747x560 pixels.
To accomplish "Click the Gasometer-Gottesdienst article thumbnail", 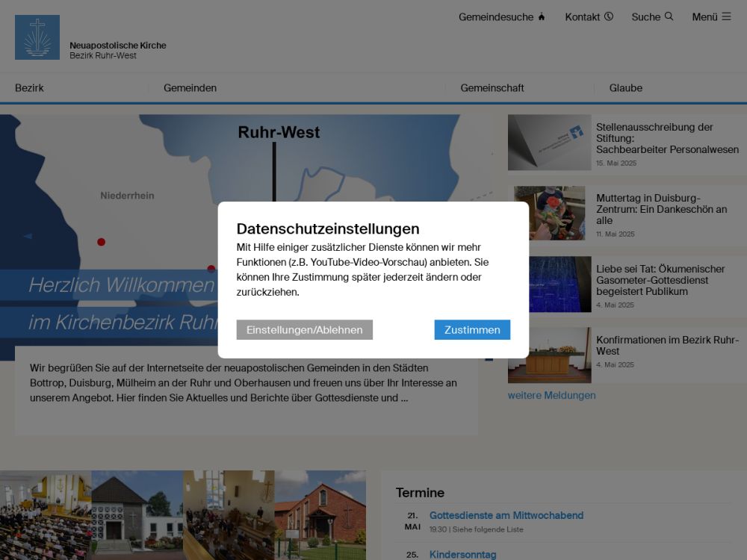I will pyautogui.click(x=549, y=284).
